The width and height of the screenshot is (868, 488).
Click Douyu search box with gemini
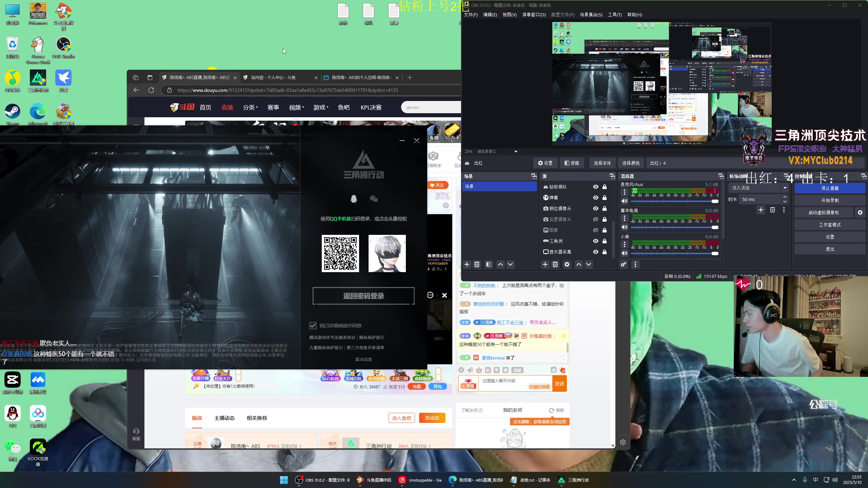click(431, 107)
